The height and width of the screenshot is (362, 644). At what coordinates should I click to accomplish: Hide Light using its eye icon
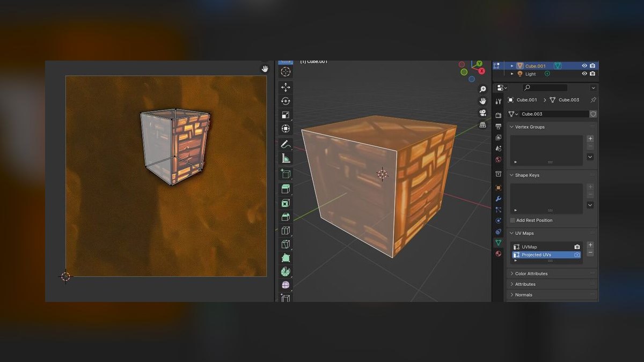point(584,74)
